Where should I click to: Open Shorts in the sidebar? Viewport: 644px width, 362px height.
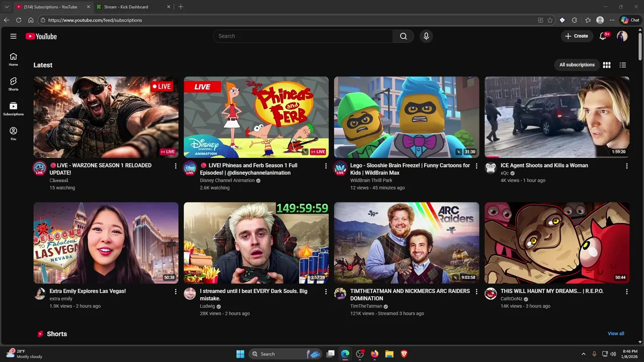tap(14, 84)
